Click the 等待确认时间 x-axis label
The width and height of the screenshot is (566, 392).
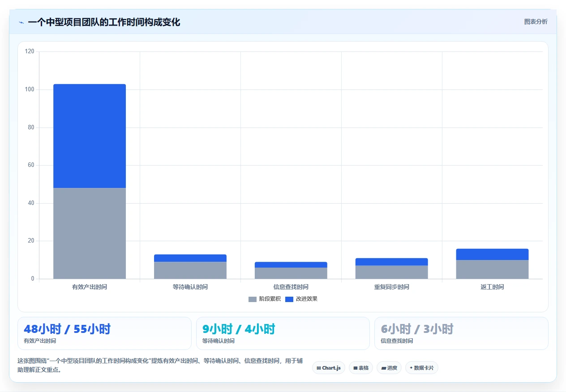(x=190, y=287)
